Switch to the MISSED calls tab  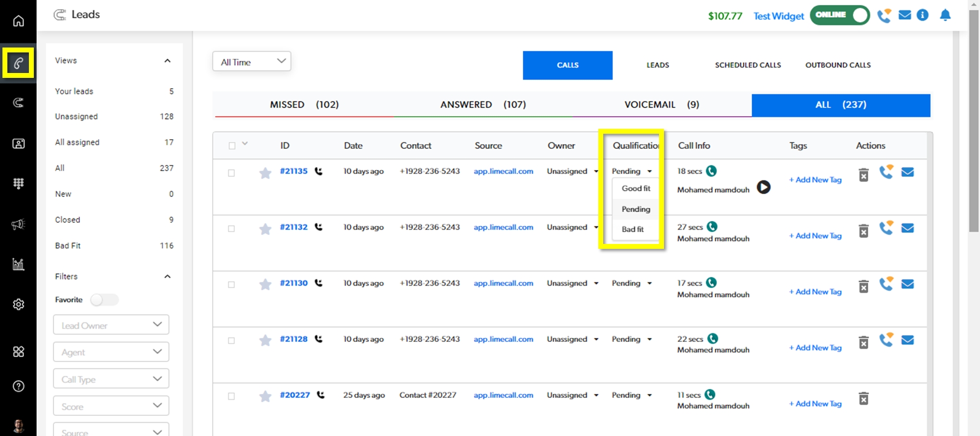tap(304, 105)
